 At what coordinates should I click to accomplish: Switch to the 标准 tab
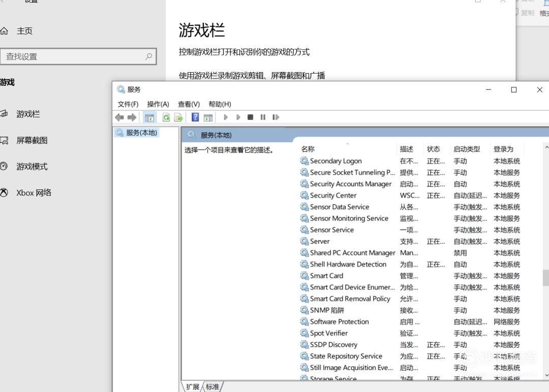212,387
